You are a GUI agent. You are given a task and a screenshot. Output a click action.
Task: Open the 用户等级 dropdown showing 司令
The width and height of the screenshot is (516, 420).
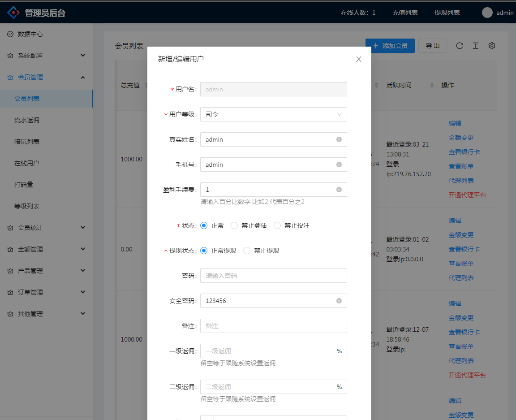pos(273,114)
